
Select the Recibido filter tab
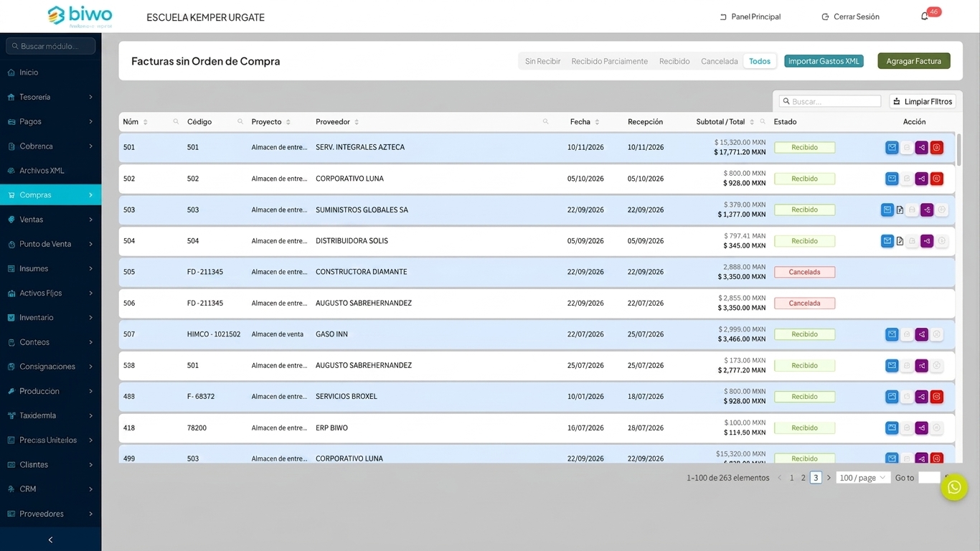point(674,62)
